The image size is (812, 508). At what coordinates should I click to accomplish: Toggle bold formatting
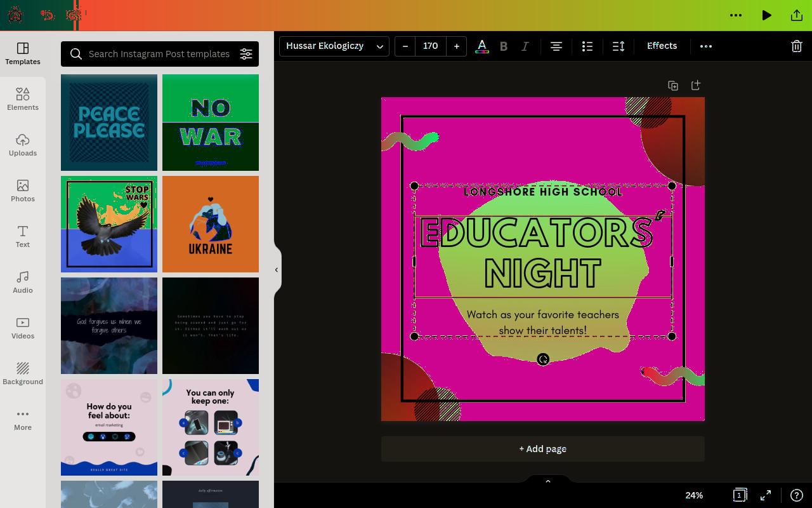click(x=504, y=46)
